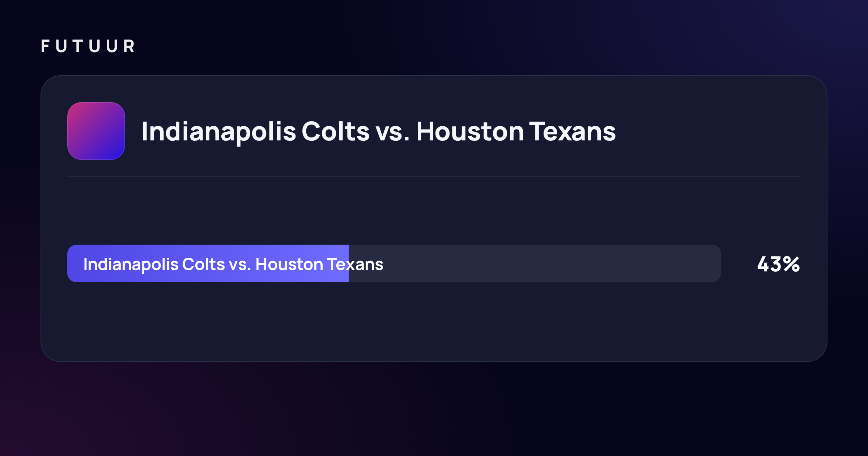Click the FUTUUR logo
868x456 pixels.
tap(88, 46)
